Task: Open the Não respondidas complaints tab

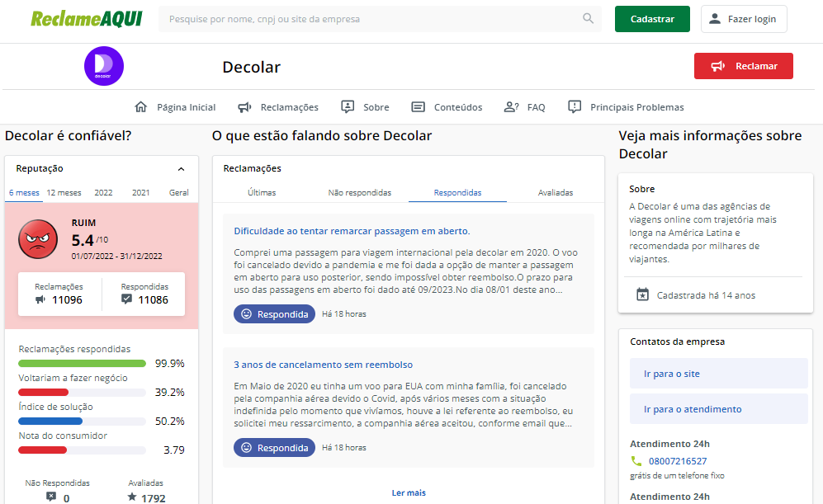Action: (x=360, y=192)
